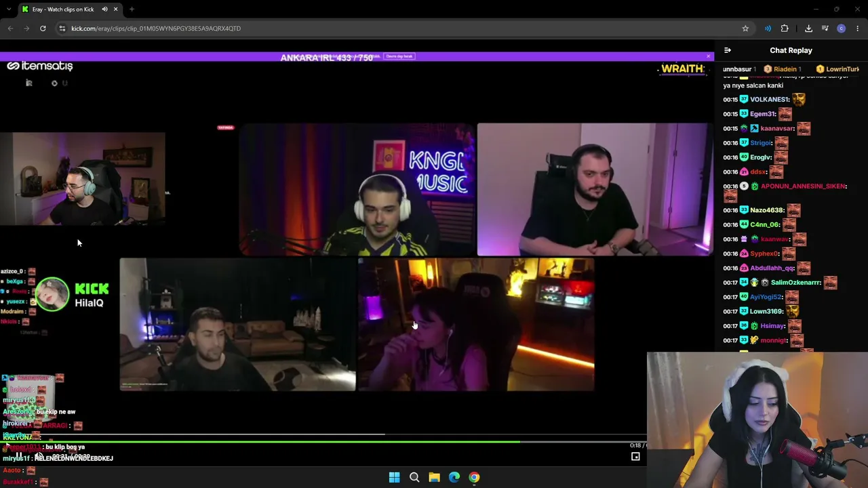The height and width of the screenshot is (488, 868).
Task: Click the username C4nn_06 in chat
Action: 764,225
